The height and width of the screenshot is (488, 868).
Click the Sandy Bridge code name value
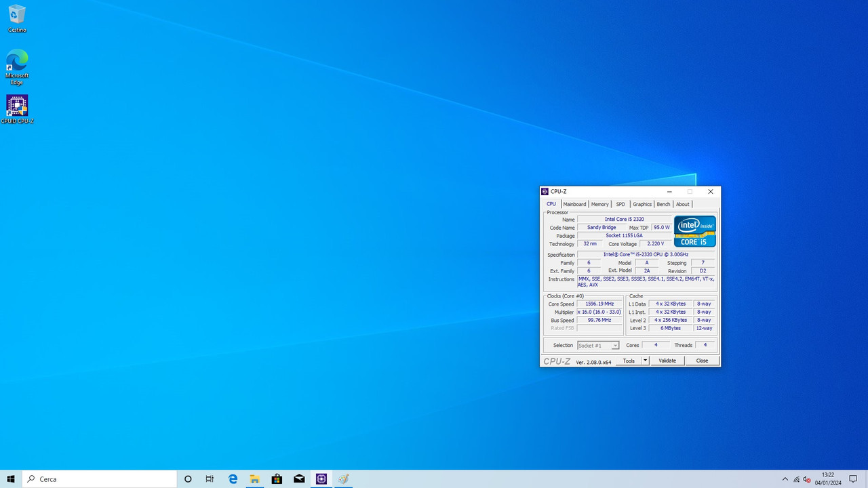(601, 228)
